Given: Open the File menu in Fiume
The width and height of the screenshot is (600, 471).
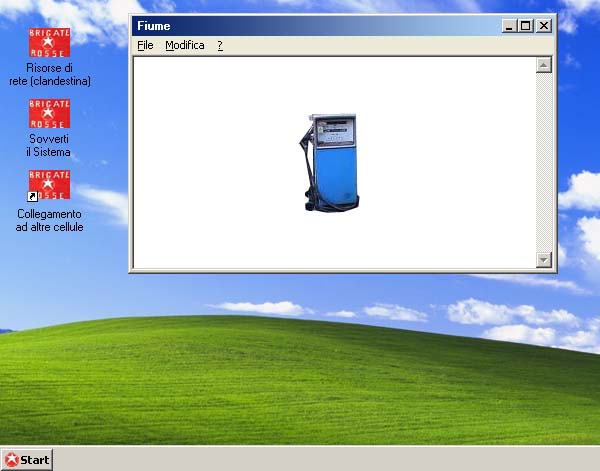Looking at the screenshot, I should tap(145, 46).
